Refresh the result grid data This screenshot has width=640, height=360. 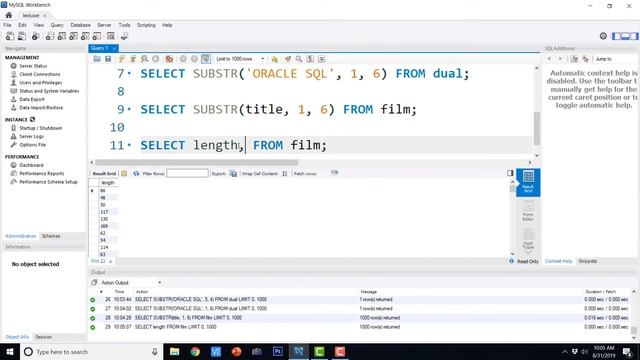click(x=136, y=173)
